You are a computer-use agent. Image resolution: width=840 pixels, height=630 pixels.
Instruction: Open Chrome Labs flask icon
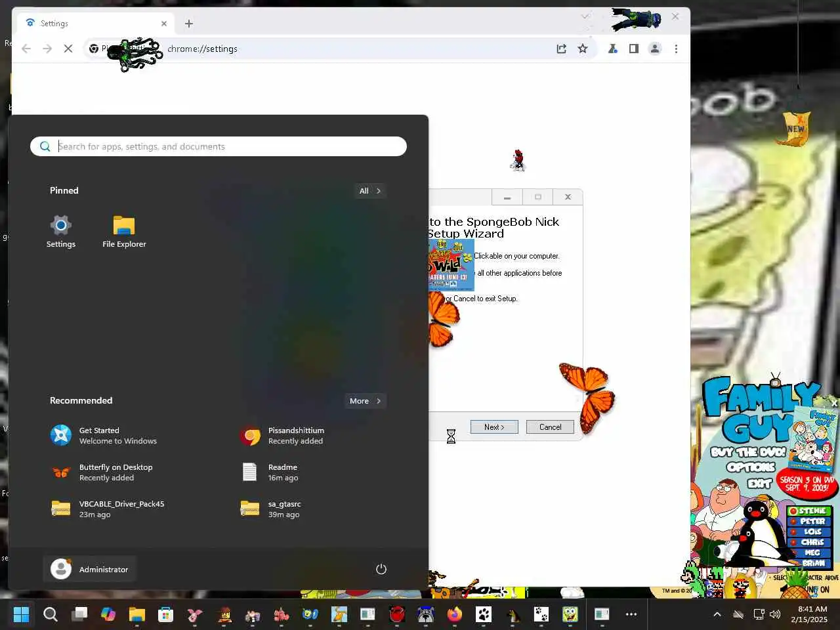[613, 49]
